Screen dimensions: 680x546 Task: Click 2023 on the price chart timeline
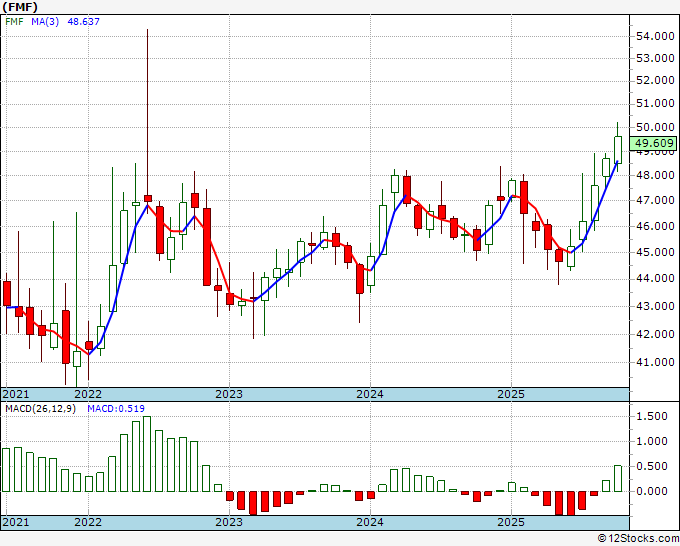click(229, 394)
